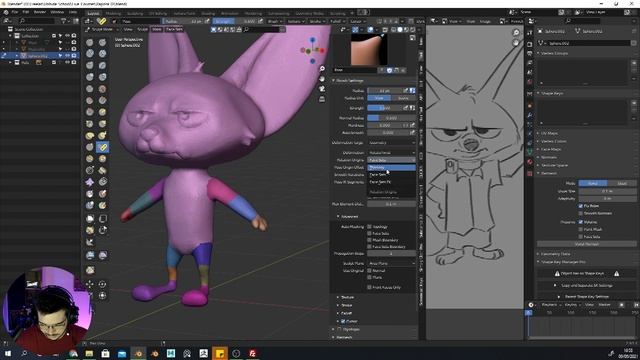640x360 pixels.
Task: Expand the Falloff brush panel
Action: click(x=338, y=313)
